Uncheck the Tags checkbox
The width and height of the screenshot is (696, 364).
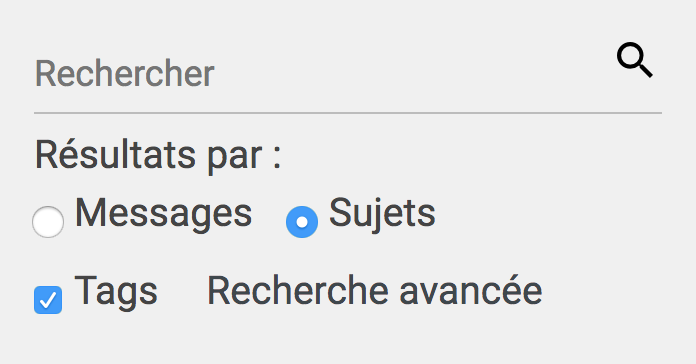click(48, 300)
